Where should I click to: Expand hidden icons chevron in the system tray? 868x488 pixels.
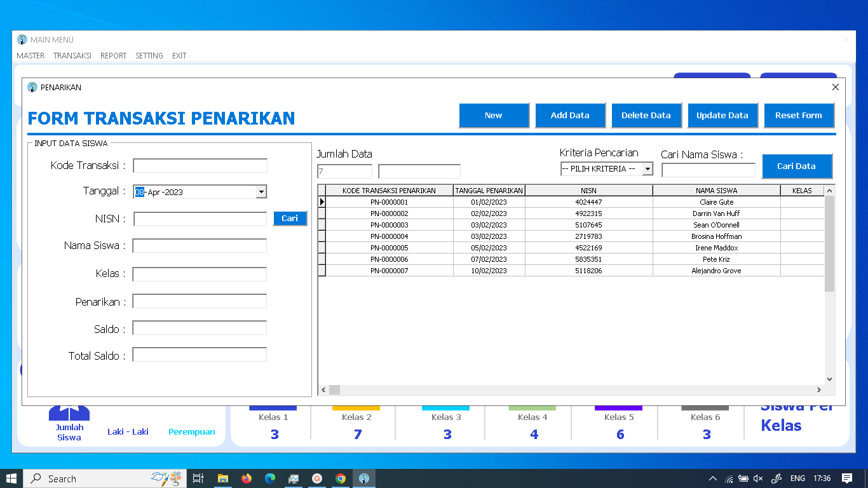pyautogui.click(x=713, y=478)
